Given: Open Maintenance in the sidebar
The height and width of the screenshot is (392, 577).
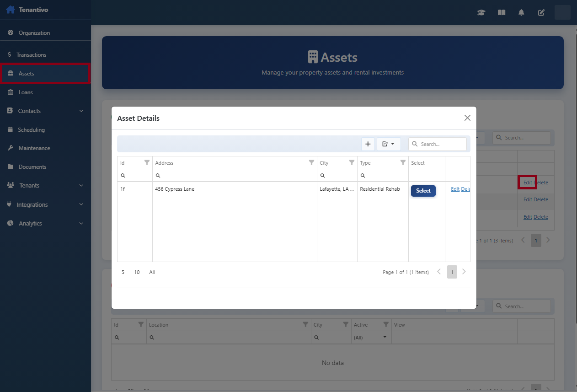Looking at the screenshot, I should point(45,148).
